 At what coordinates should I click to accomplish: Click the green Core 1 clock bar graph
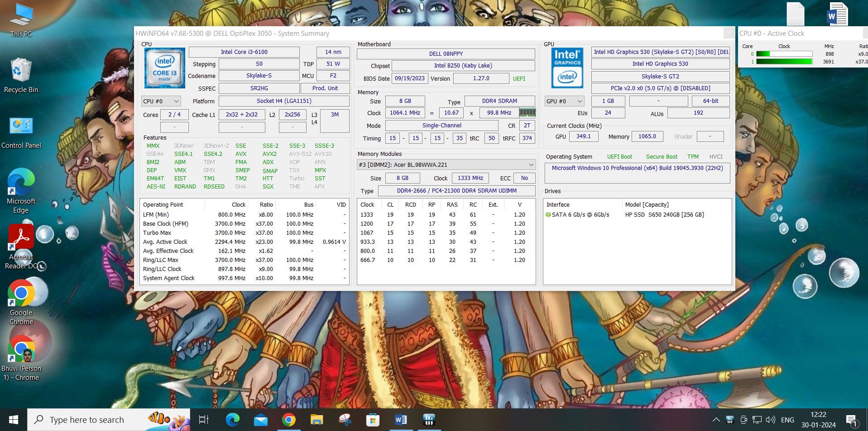tap(783, 62)
